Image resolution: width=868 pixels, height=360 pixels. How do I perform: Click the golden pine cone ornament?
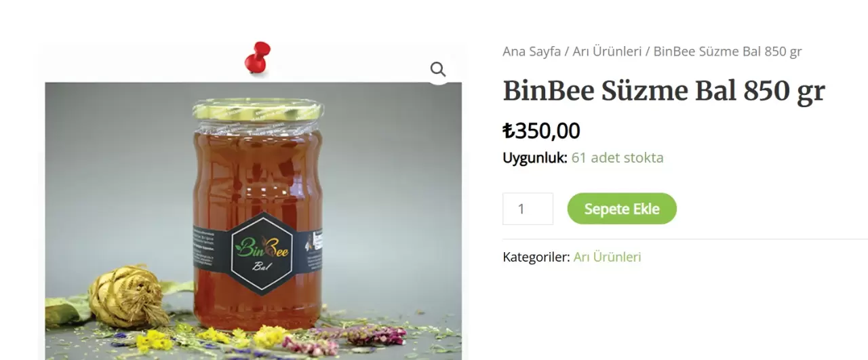127,297
